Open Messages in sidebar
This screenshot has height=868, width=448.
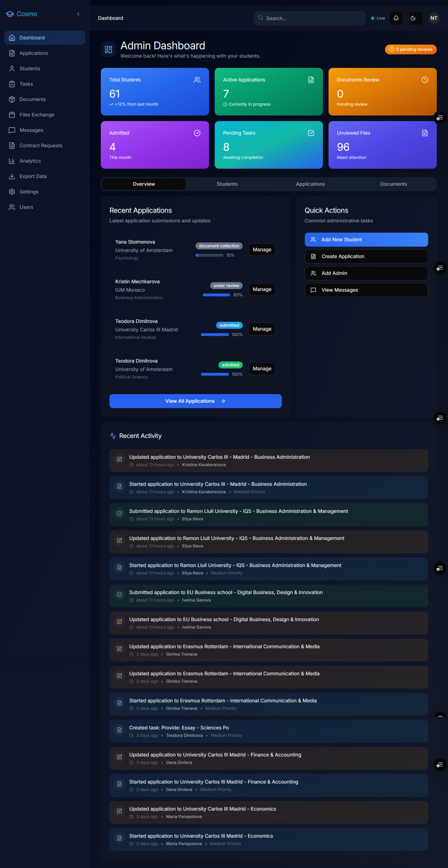coord(31,130)
